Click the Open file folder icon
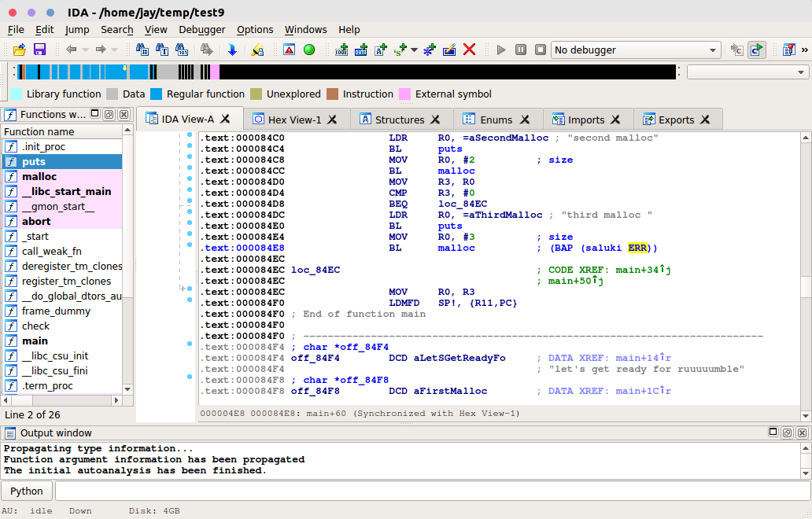Viewport: 812px width, 519px height. coord(20,50)
